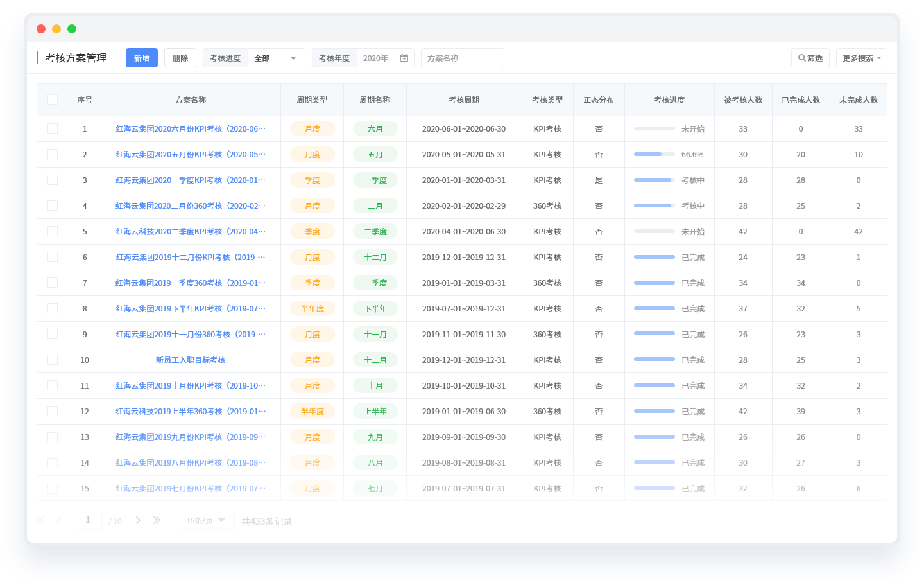Open 新员工入职目标考核 plan link

pos(191,360)
